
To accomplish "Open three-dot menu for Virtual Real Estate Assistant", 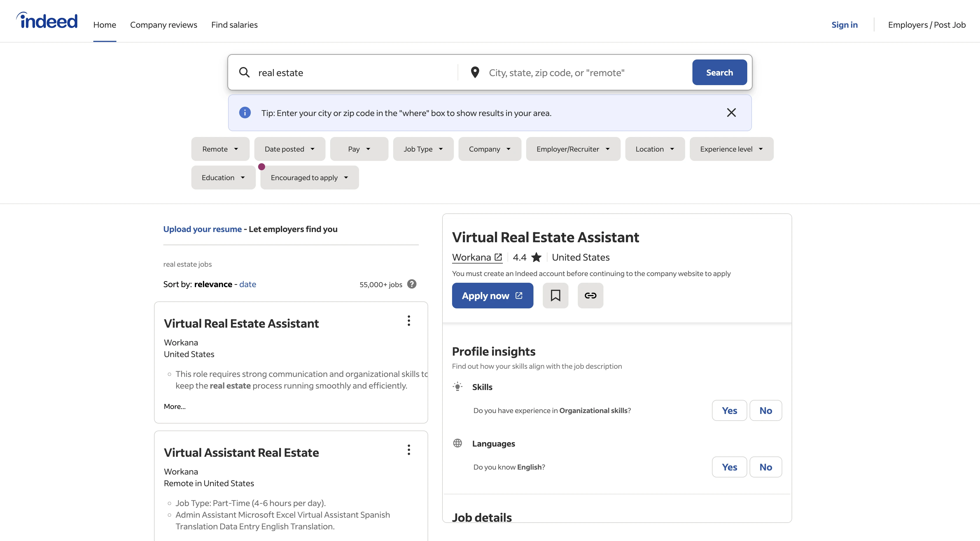I will coord(409,321).
